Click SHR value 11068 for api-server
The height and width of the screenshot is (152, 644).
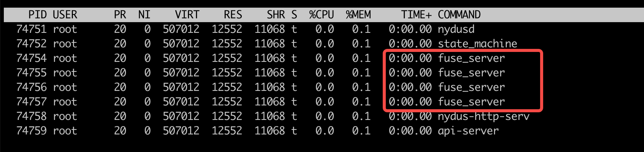pos(270,131)
